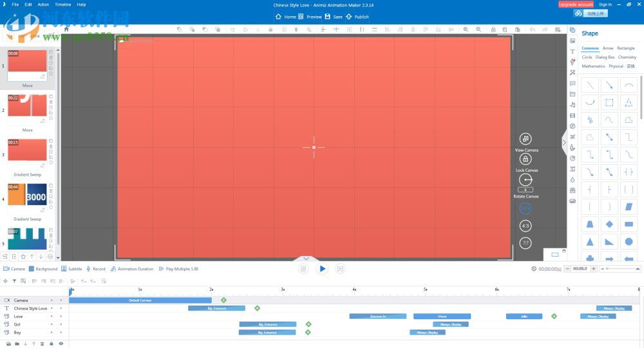Open the Video film strip panel
Viewport: 644px width, 348px height.
pyautogui.click(x=573, y=115)
